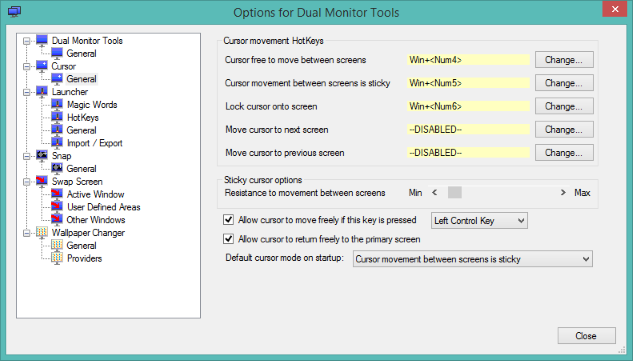
Task: Change hotkey for Lock cursor onto screen
Action: click(x=564, y=106)
